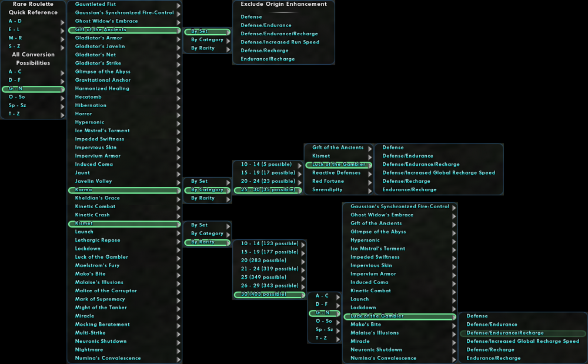Expand the Gravitational Anchor chevron

pyautogui.click(x=179, y=79)
